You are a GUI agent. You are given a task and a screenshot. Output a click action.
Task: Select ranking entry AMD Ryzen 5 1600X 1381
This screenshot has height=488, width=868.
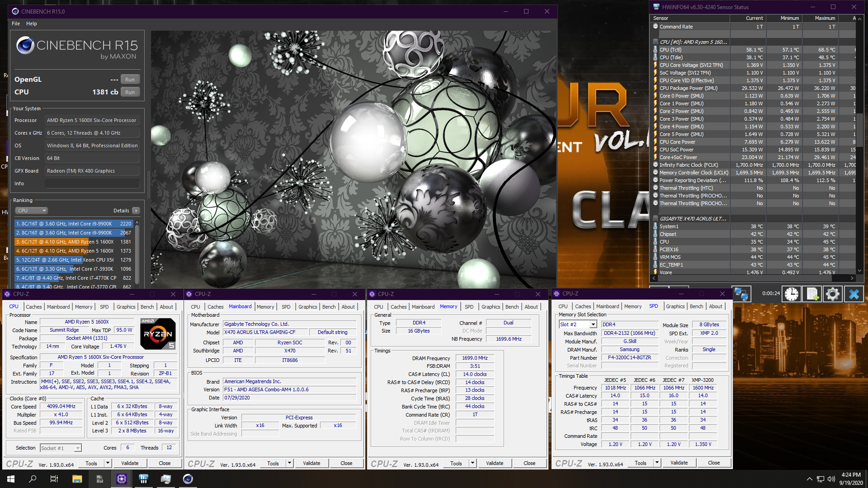coord(73,242)
